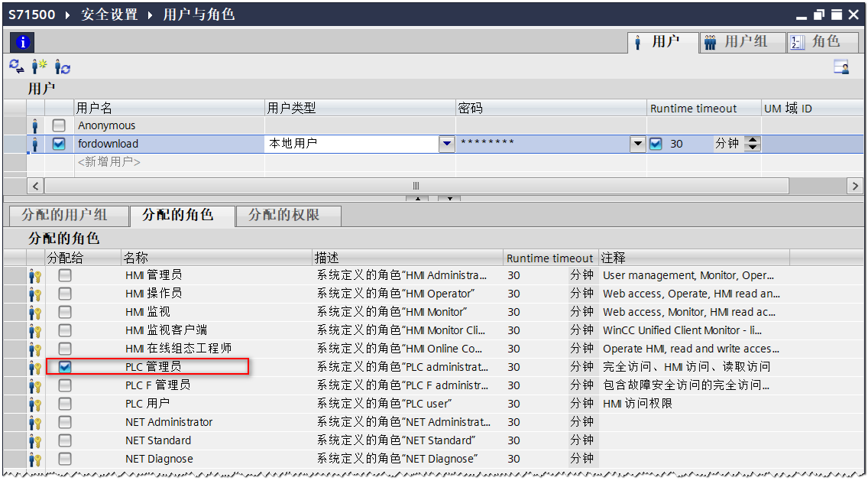Open the 用户类型 dropdown for fordownload

[447, 144]
